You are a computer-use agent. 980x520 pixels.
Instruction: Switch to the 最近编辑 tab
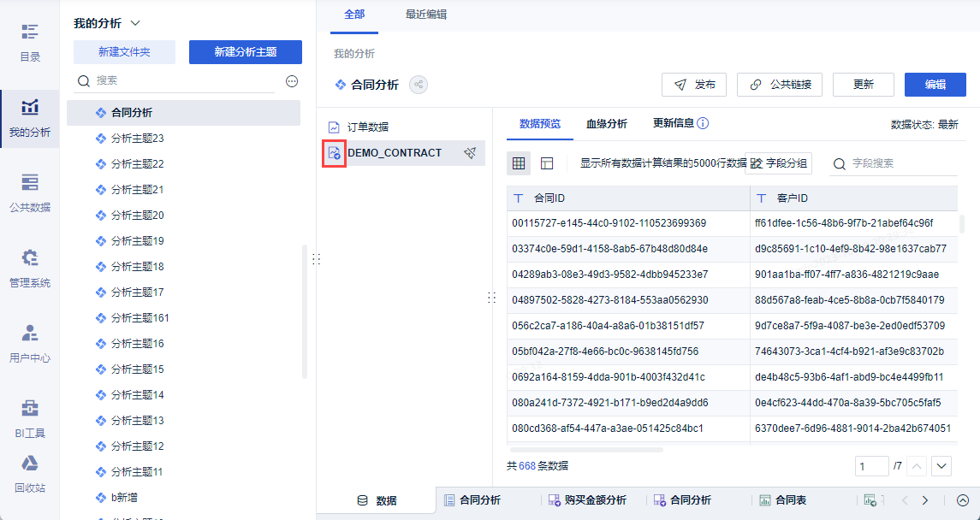pyautogui.click(x=426, y=15)
